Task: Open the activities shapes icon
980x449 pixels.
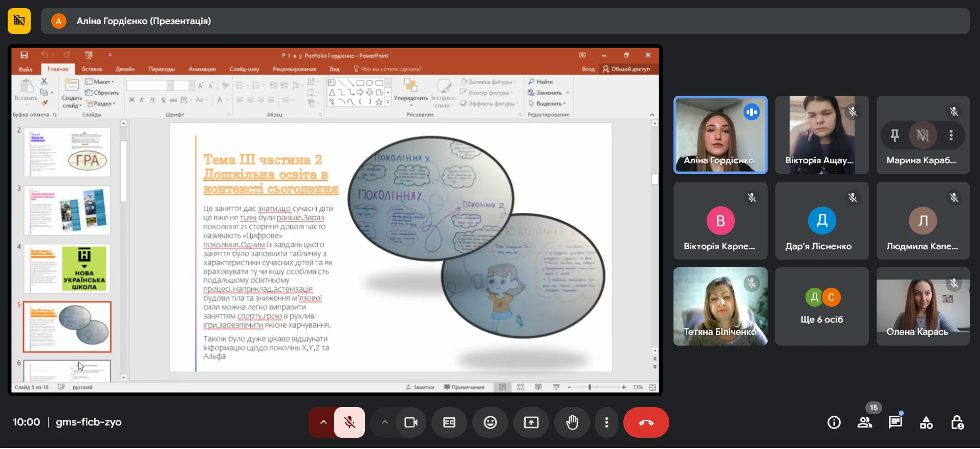Action: point(926,422)
